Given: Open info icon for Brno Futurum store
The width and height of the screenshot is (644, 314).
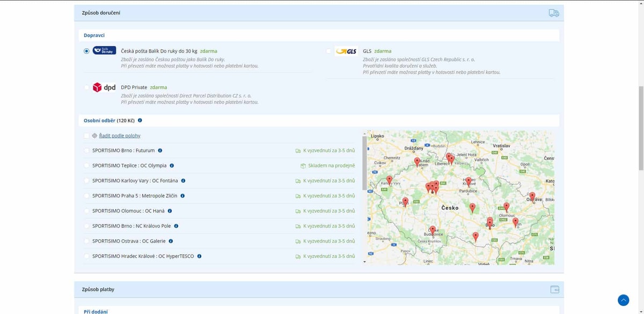Looking at the screenshot, I should (160, 151).
